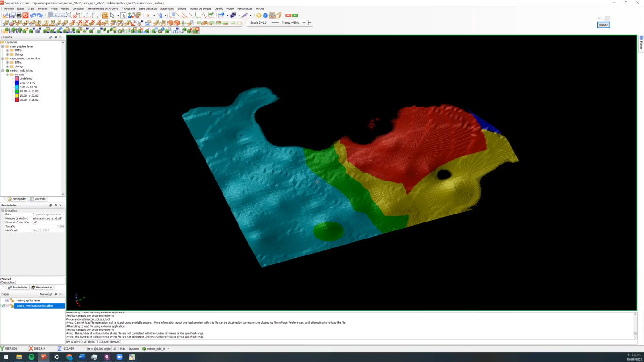Select main graphics layer in Capas list
Screen dimensions: 644x362
[28, 300]
